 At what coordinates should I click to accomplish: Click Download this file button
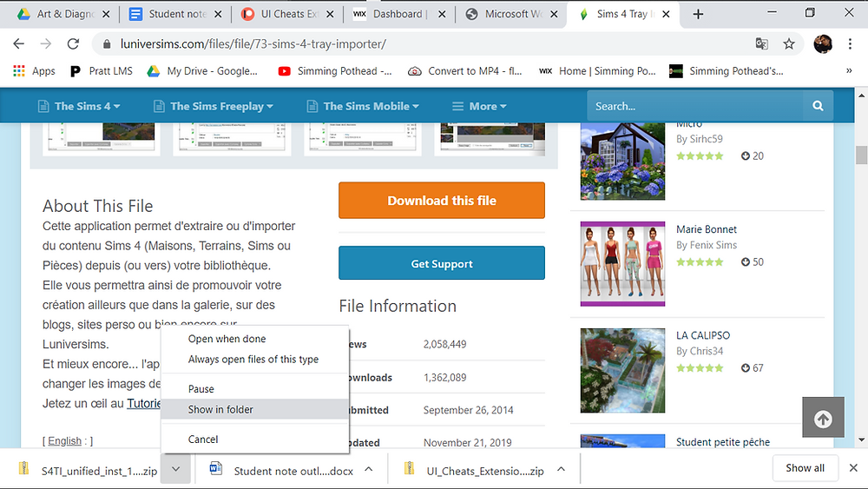point(442,200)
